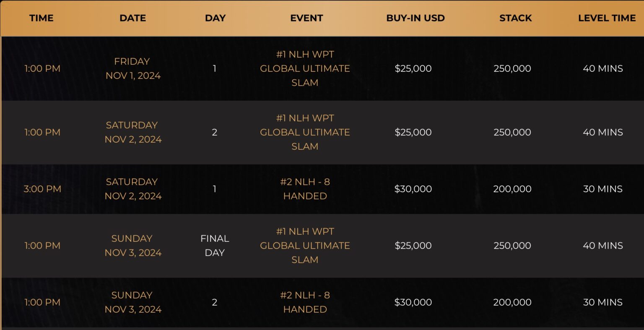Click 200,000 stack on Sunday row
This screenshot has height=330, width=644.
pos(512,302)
